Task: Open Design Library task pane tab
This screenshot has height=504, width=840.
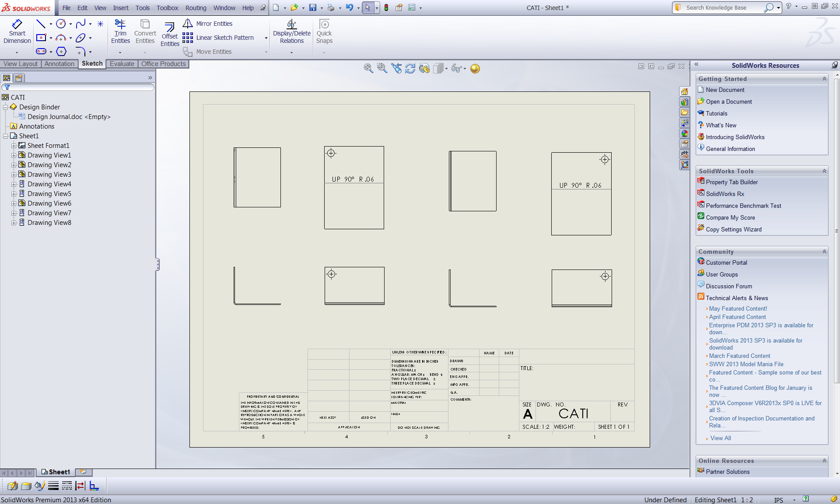Action: 684,102
